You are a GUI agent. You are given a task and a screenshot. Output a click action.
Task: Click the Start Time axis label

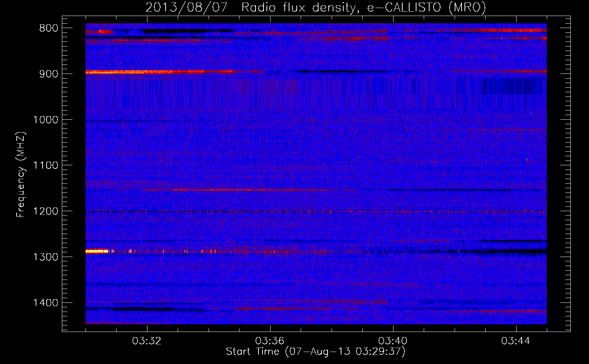[x=316, y=352]
